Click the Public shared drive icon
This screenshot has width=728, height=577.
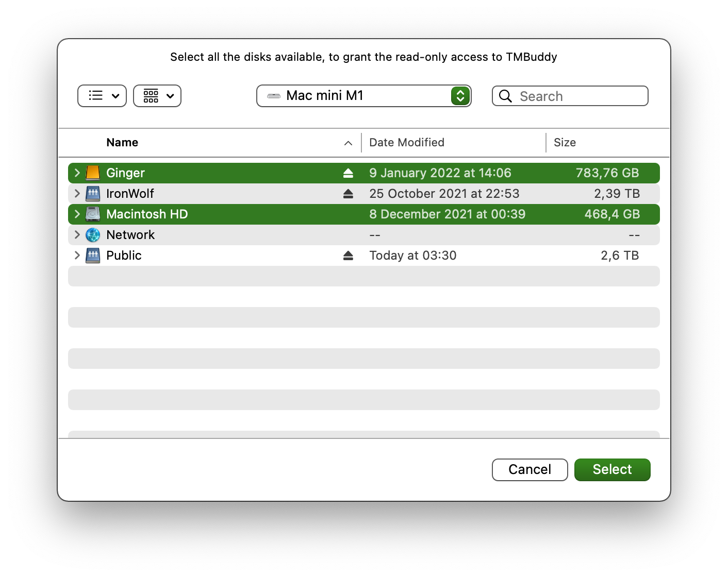click(93, 256)
